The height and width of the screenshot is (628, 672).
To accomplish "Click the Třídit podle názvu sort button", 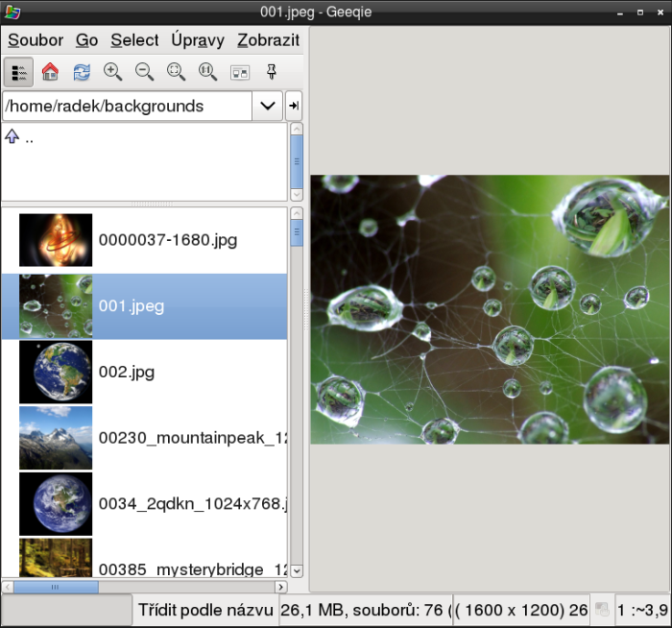I will pyautogui.click(x=205, y=610).
